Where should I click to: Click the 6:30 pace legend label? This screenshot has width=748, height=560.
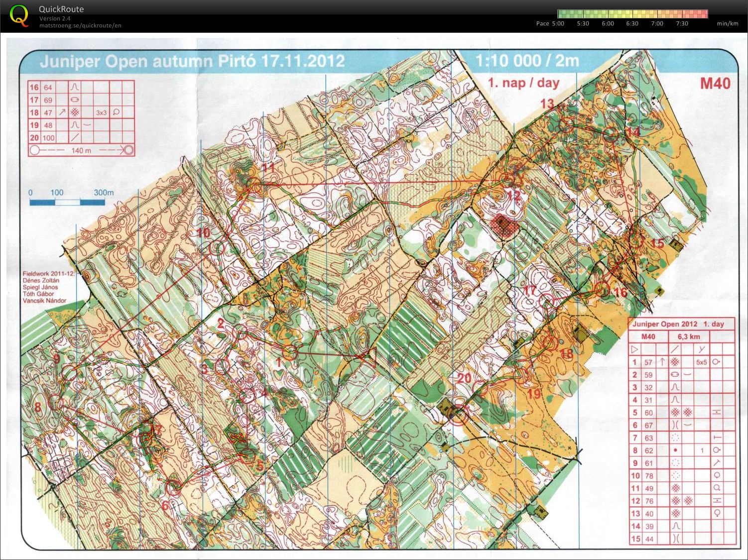point(632,23)
